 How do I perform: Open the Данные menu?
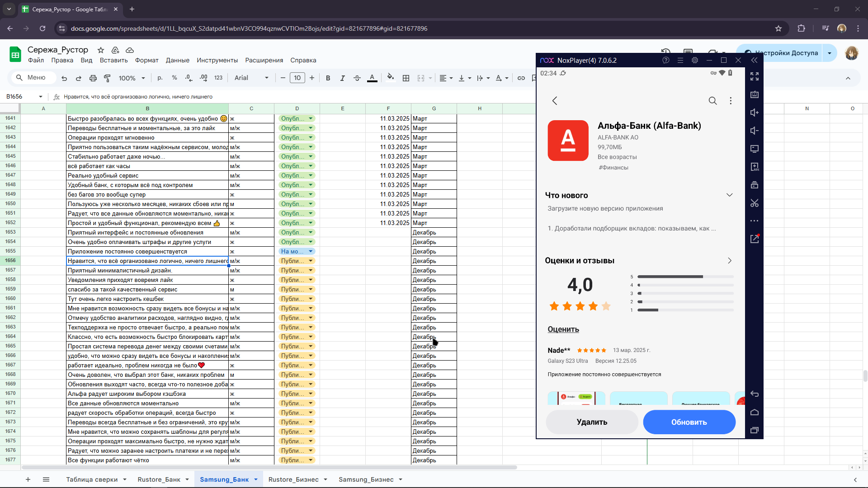coord(177,60)
